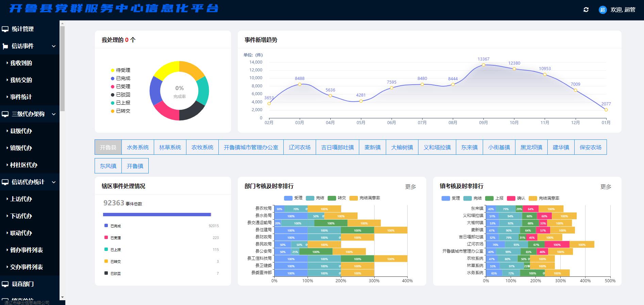644x305 pixels.
Task: Select the 黑龙坝镇 tab
Action: pyautogui.click(x=531, y=147)
